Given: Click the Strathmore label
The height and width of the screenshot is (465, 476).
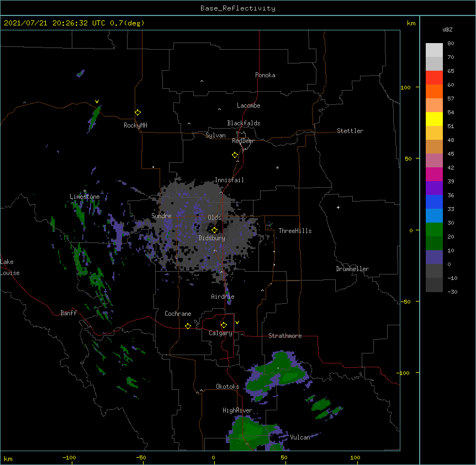Looking at the screenshot, I should [x=285, y=336].
